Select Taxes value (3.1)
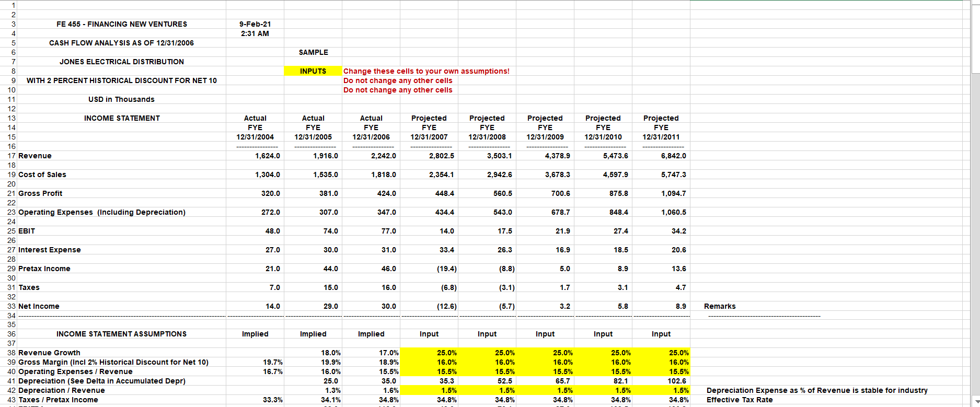The height and width of the screenshot is (407, 980). (507, 287)
